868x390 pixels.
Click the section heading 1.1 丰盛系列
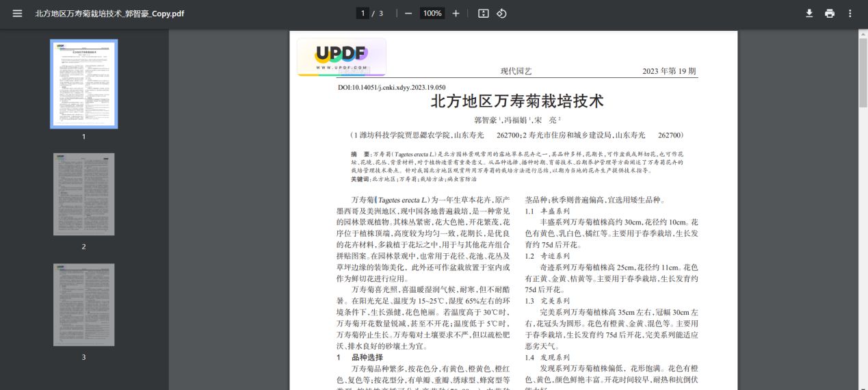(547, 211)
